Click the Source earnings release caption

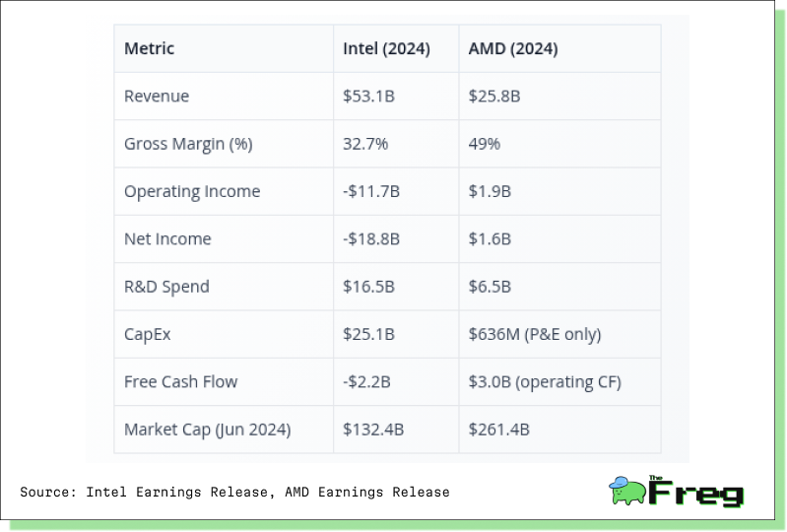coord(234,493)
